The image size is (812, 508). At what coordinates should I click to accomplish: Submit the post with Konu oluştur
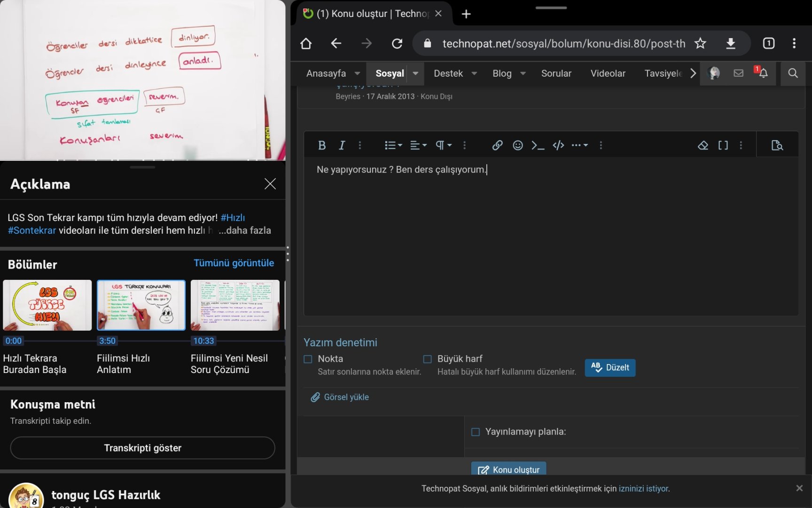coord(509,469)
